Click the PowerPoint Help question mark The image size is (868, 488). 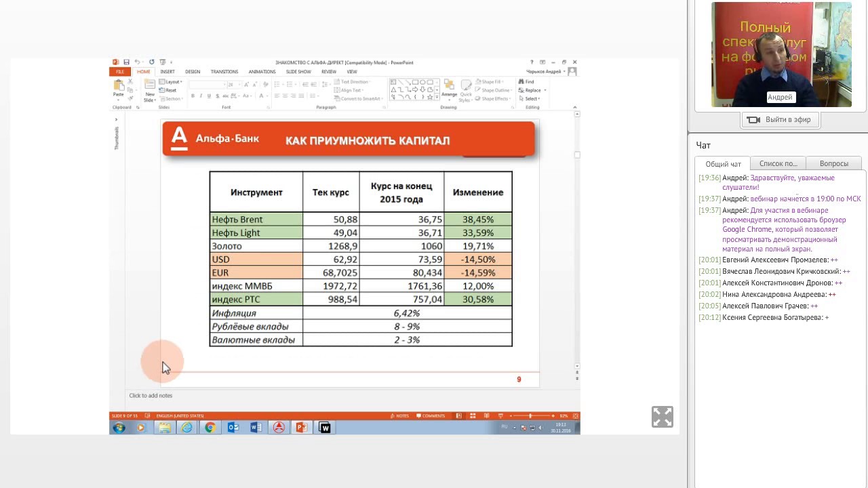pos(532,62)
